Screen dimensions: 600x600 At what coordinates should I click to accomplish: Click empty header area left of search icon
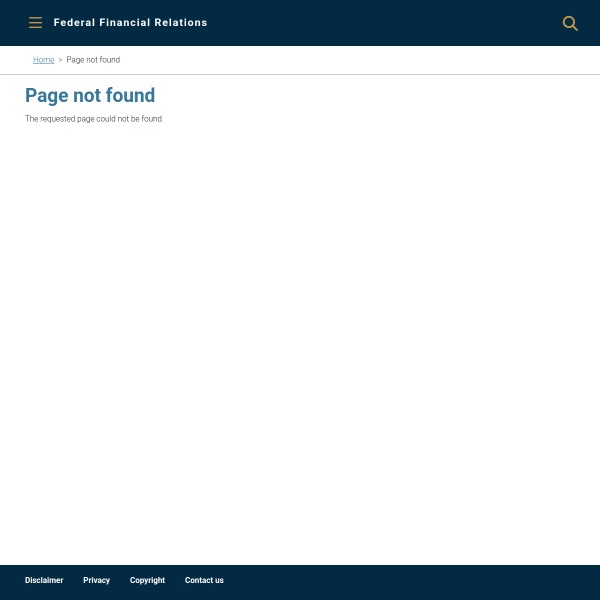click(400, 23)
